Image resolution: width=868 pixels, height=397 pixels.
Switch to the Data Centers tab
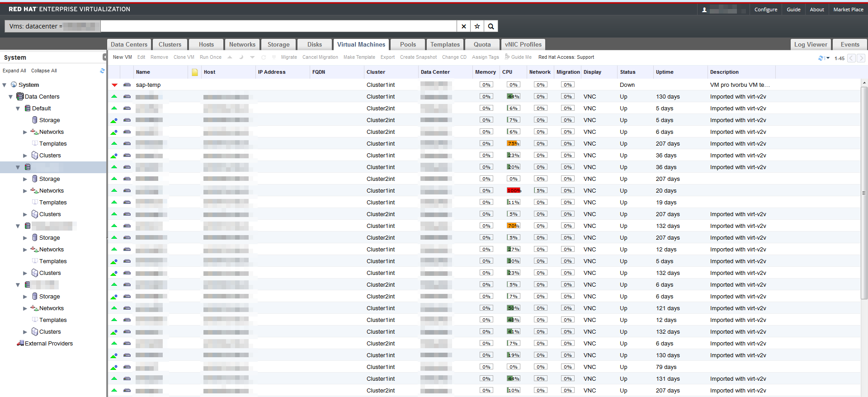129,44
